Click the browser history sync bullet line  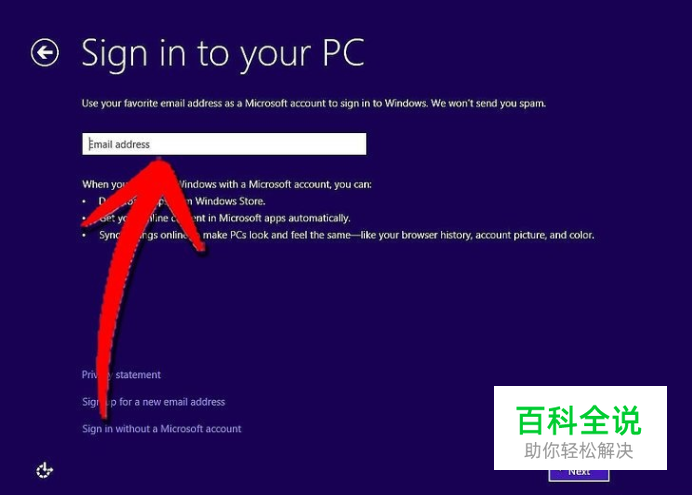tap(346, 235)
